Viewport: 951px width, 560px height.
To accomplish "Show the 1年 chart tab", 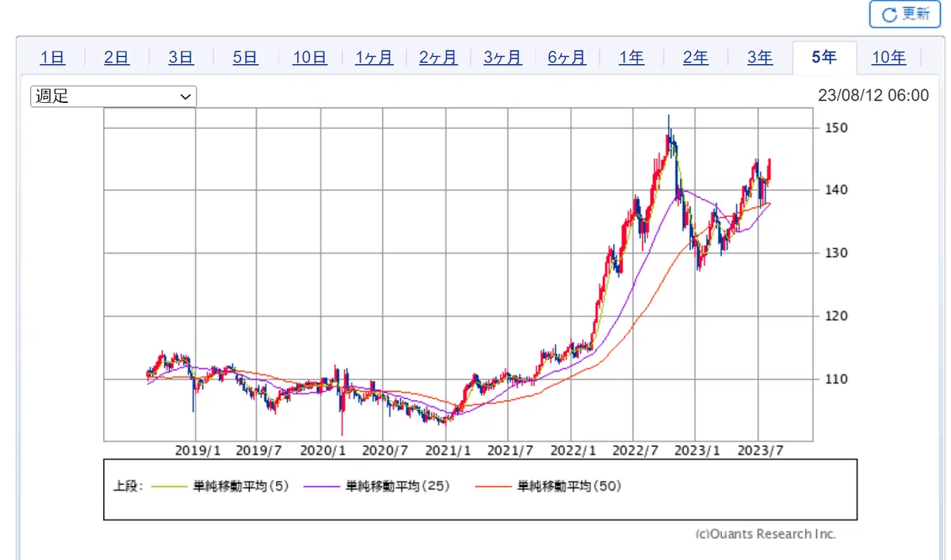I will tap(632, 57).
